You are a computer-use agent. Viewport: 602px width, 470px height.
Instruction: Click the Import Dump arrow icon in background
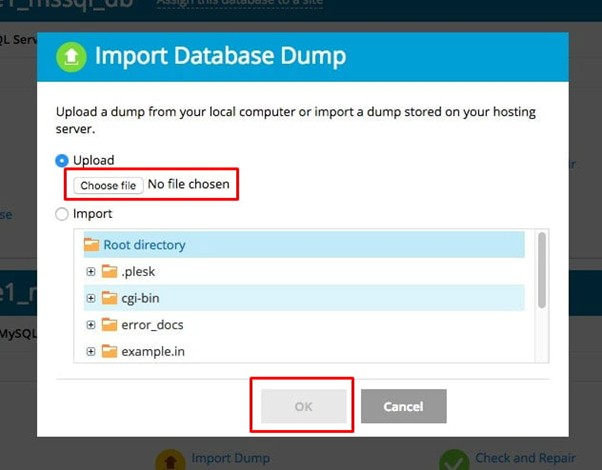point(169,460)
